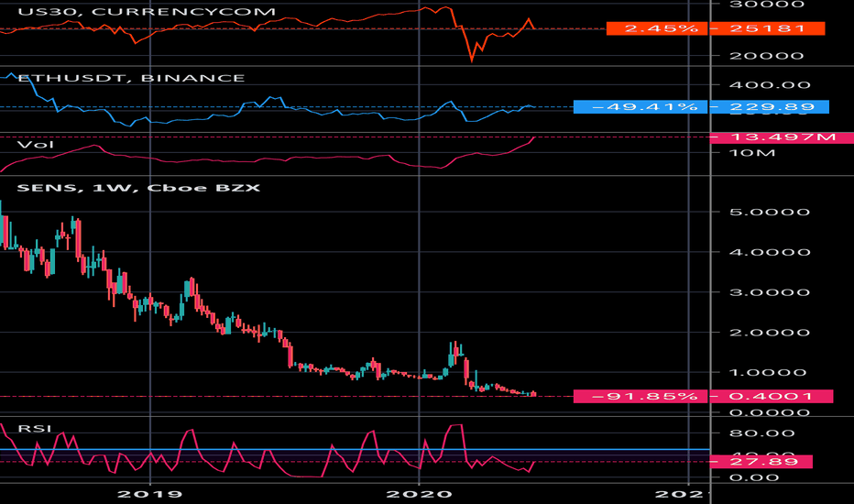This screenshot has height=504, width=854.
Task: Click the 2019 label on time axis
Action: pos(149,494)
